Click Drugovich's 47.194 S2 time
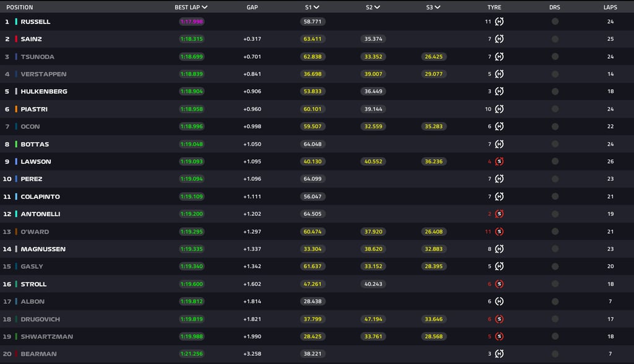Screen dimensions: 634x364 tap(373, 319)
